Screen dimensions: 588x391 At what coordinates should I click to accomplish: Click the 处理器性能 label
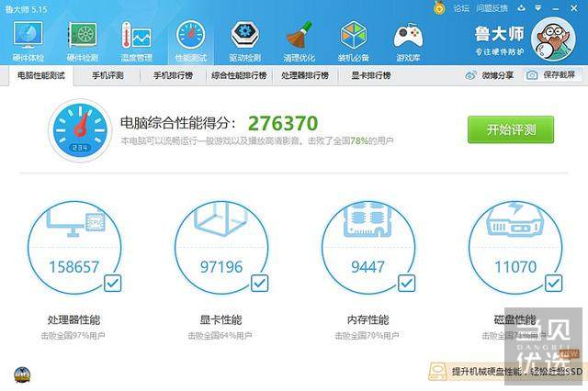(x=73, y=319)
